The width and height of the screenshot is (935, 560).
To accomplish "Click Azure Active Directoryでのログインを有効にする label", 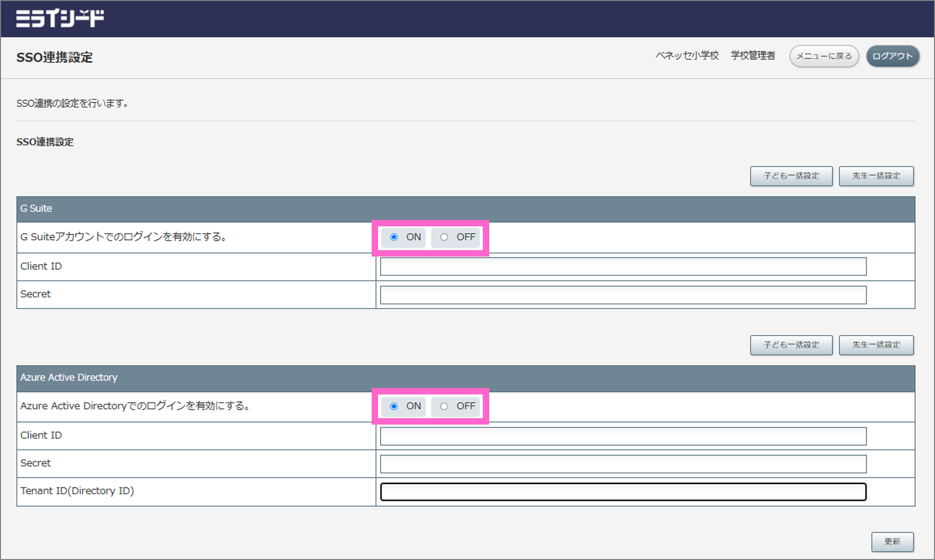I will pyautogui.click(x=136, y=406).
